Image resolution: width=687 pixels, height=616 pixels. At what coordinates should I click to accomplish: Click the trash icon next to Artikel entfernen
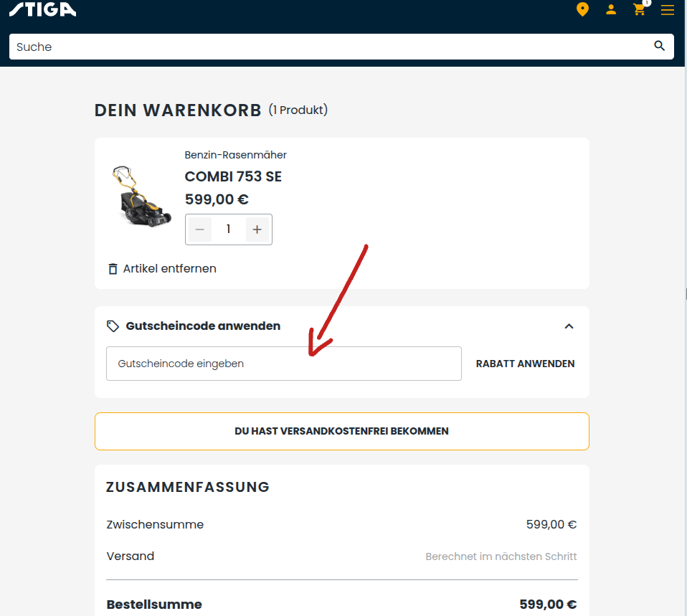[x=113, y=268]
